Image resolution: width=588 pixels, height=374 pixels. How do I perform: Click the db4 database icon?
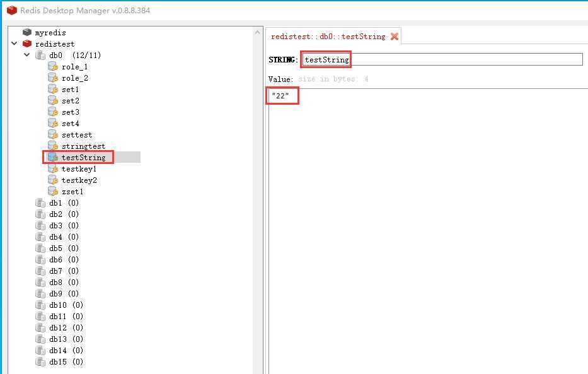[40, 237]
